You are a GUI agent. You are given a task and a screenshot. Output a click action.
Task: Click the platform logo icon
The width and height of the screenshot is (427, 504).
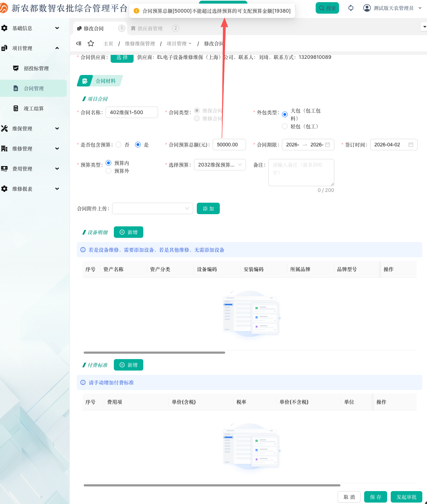[x=3, y=8]
